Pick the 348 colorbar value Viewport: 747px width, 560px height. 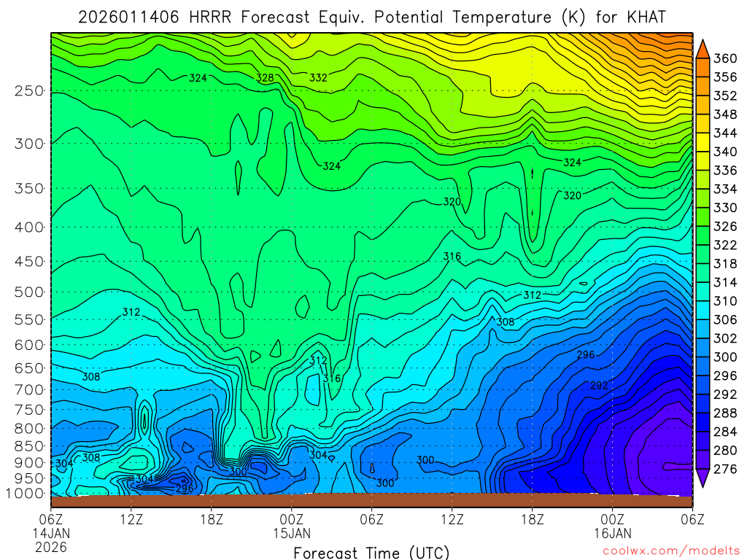pyautogui.click(x=724, y=114)
